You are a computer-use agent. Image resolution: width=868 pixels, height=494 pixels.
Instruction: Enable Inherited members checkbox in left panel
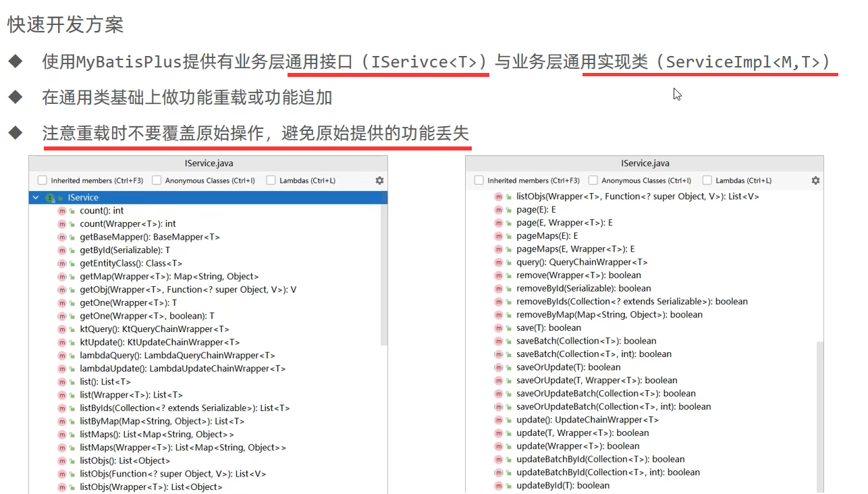[x=43, y=181]
